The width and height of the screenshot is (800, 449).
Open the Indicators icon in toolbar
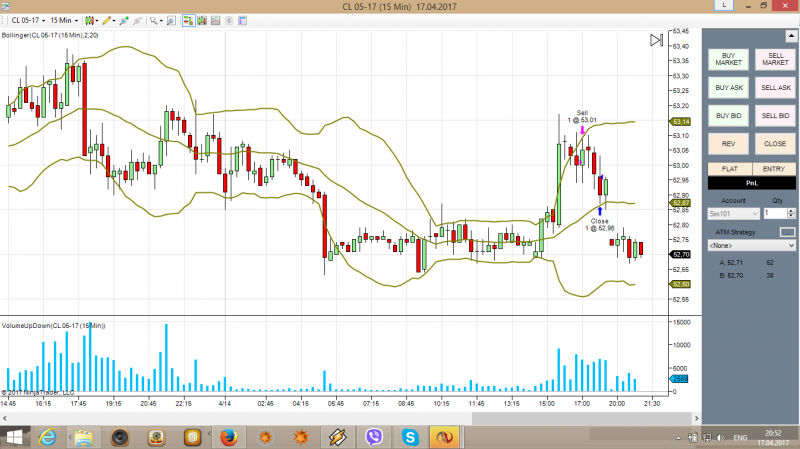[215, 20]
